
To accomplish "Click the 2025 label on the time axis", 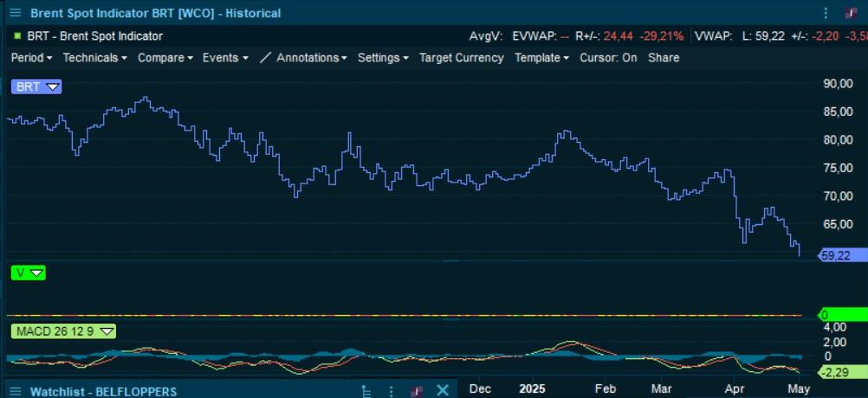I will 532,388.
